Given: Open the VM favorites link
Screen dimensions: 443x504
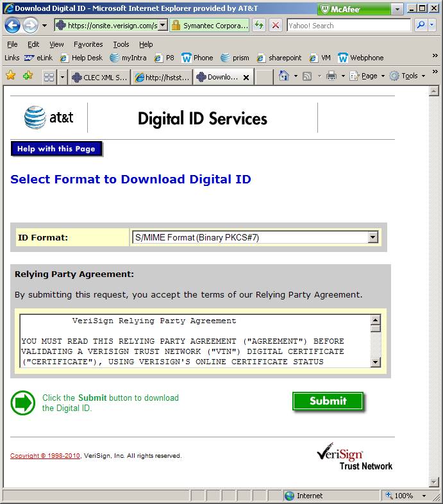Looking at the screenshot, I should [x=320, y=58].
